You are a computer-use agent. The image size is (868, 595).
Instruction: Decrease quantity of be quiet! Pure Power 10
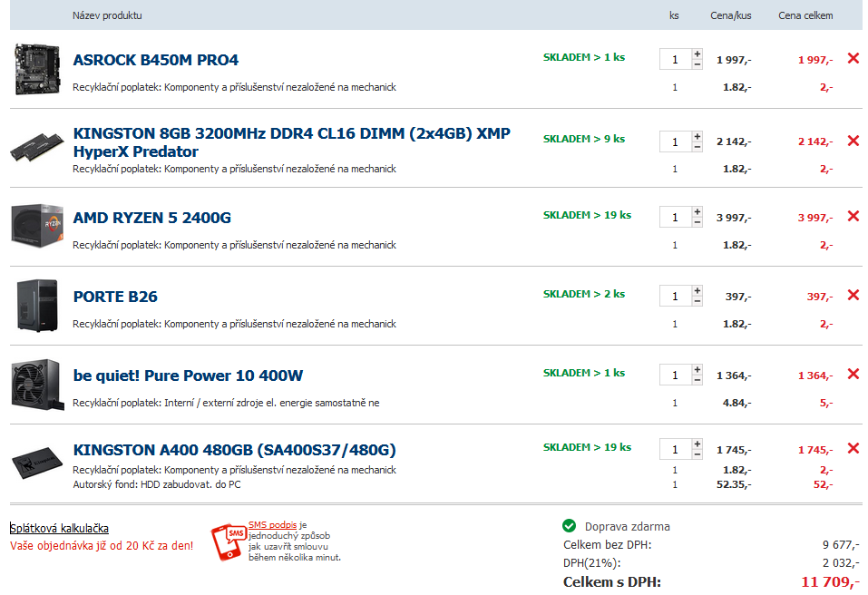(x=697, y=380)
